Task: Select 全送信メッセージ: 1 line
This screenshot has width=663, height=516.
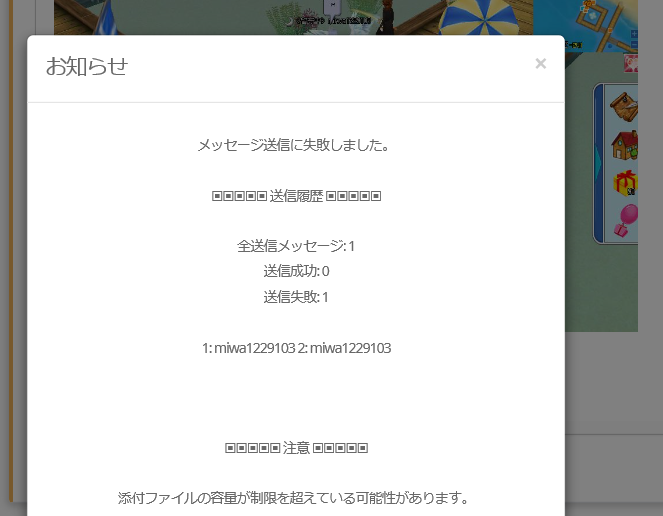Action: click(x=296, y=246)
